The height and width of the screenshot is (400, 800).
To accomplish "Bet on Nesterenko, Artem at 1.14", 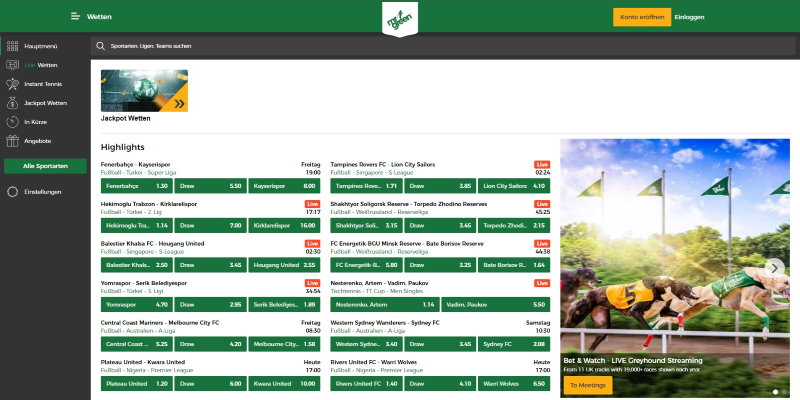I will 385,305.
